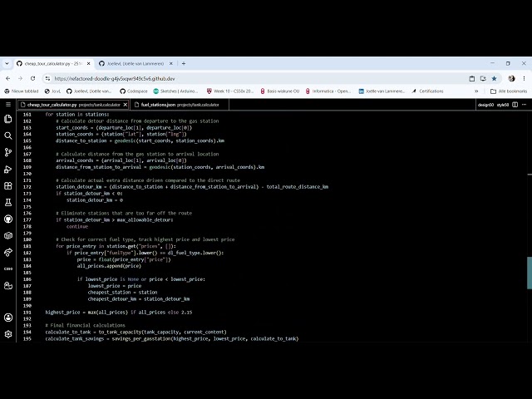Click the install app icon in address bar

pos(483,78)
